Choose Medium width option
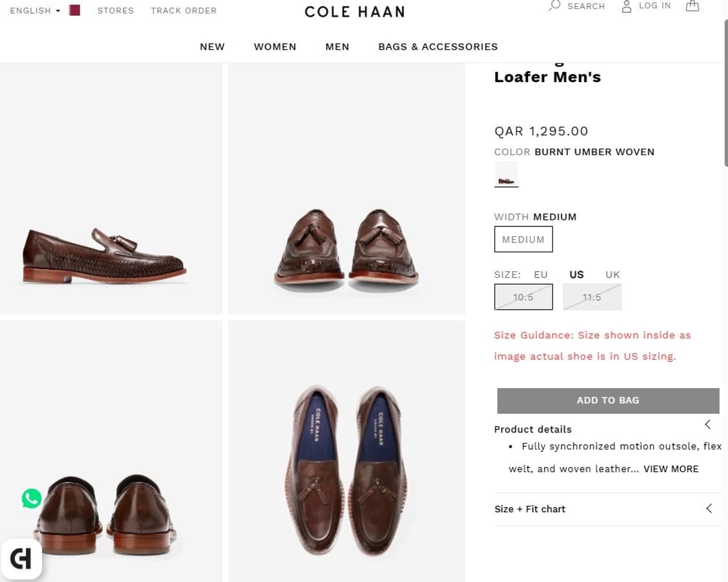Viewport: 728px width, 582px height. (x=523, y=239)
